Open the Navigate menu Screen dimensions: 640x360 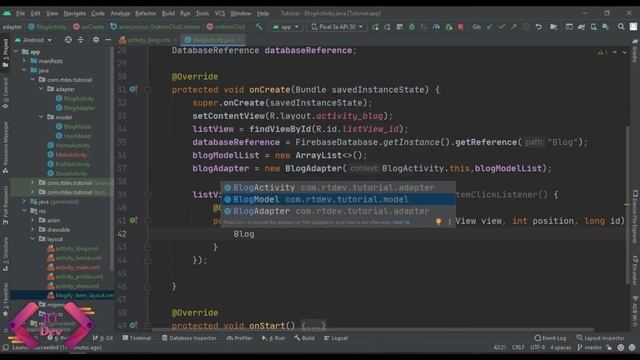75,13
